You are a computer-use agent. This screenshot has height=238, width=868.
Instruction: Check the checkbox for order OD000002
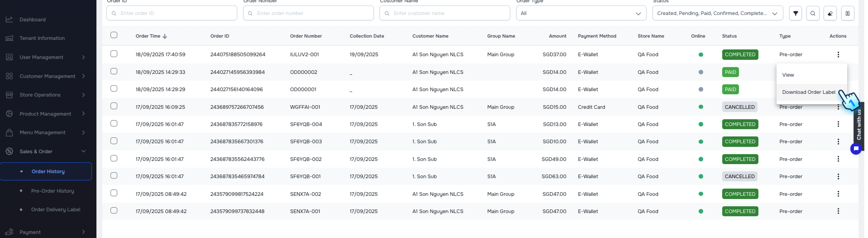[x=114, y=72]
